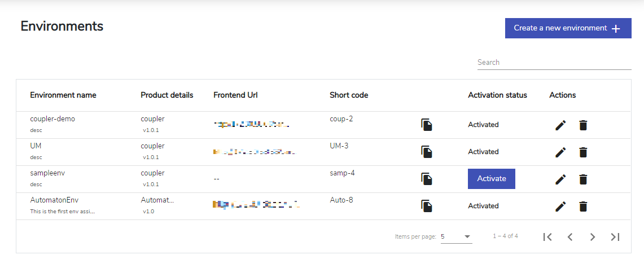Screen dimensions: 644x268
Task: Copy the Auto-8 short code
Action: pyautogui.click(x=427, y=206)
